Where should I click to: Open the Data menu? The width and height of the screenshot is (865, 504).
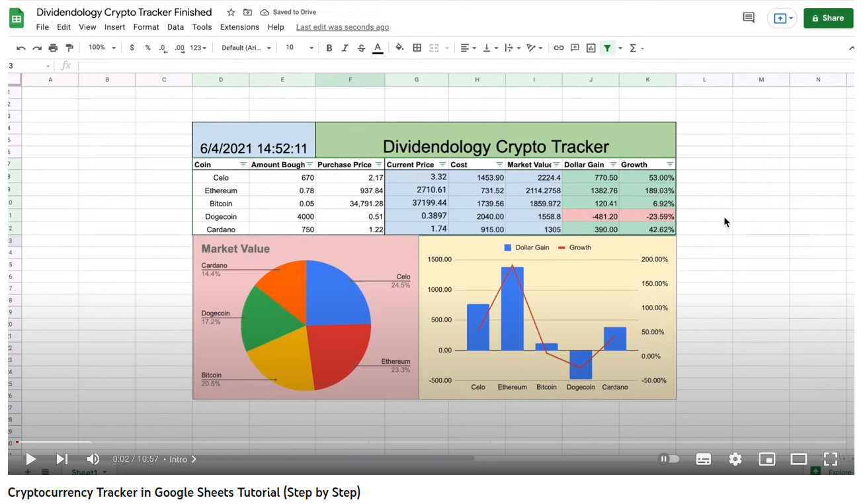coord(175,27)
